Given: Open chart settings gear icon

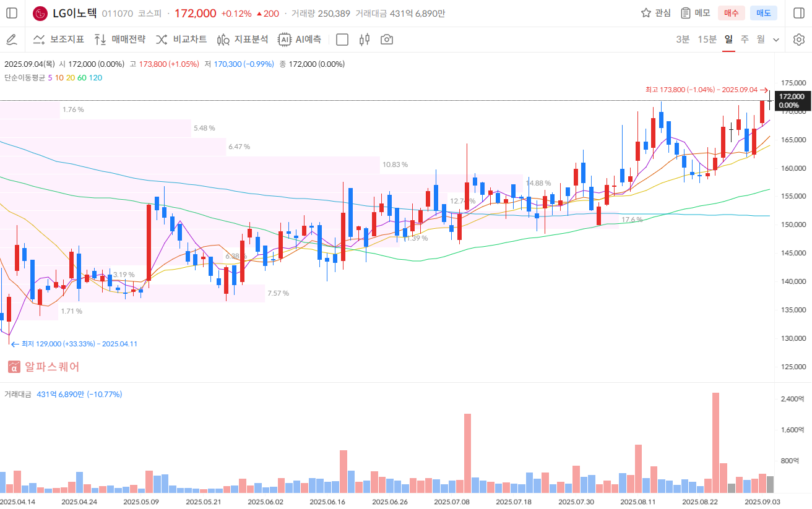Looking at the screenshot, I should click(798, 40).
